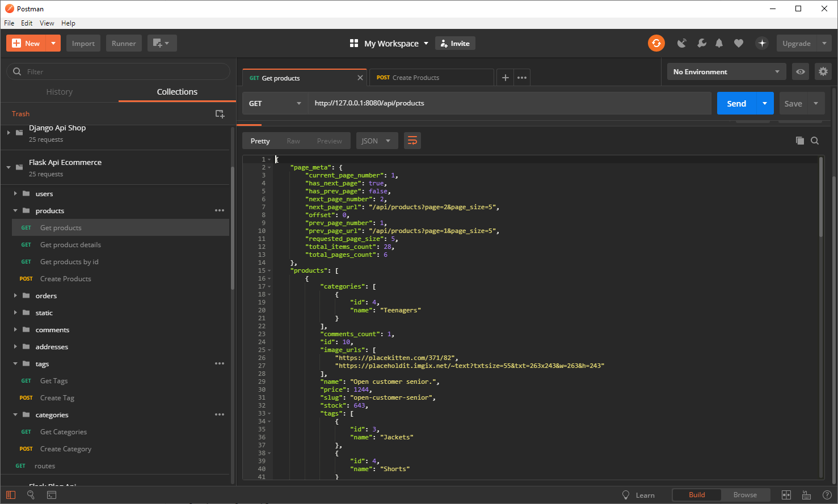Screen dimensions: 838x504
Task: Click the Send button
Action: tap(736, 103)
